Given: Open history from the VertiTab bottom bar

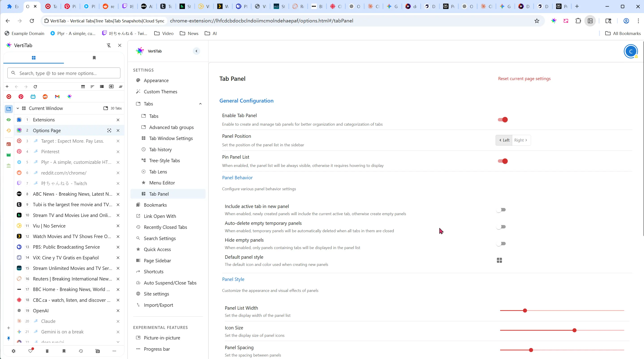Looking at the screenshot, I should (x=81, y=351).
